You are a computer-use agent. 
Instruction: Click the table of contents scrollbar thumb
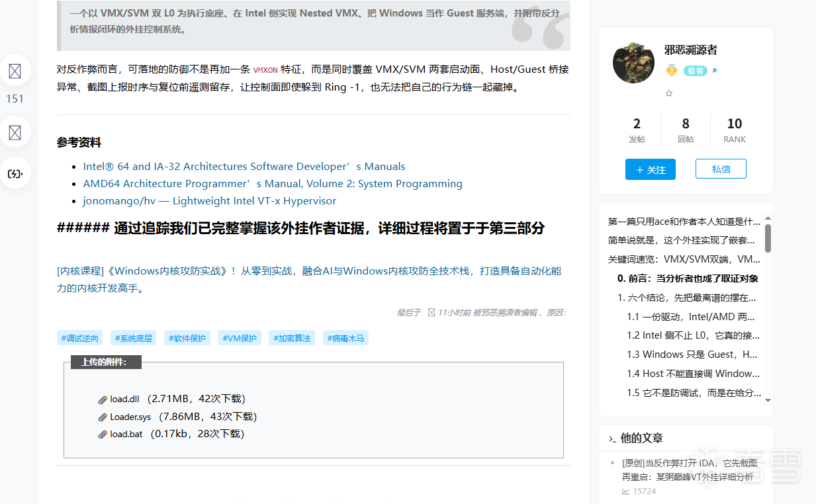[768, 238]
